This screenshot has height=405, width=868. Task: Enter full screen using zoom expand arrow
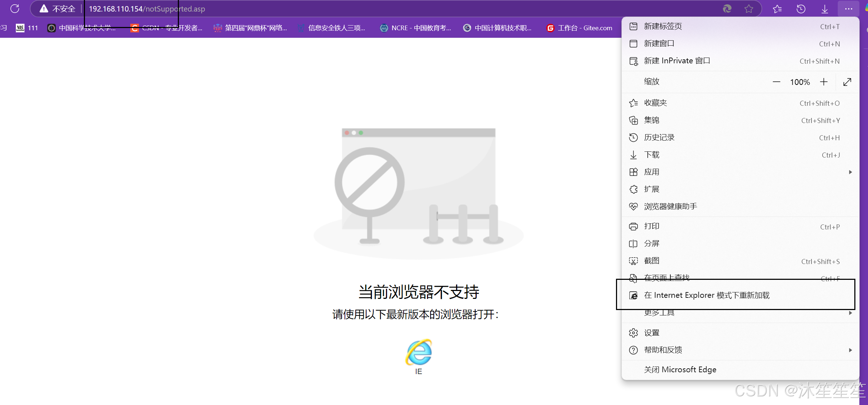coord(847,82)
